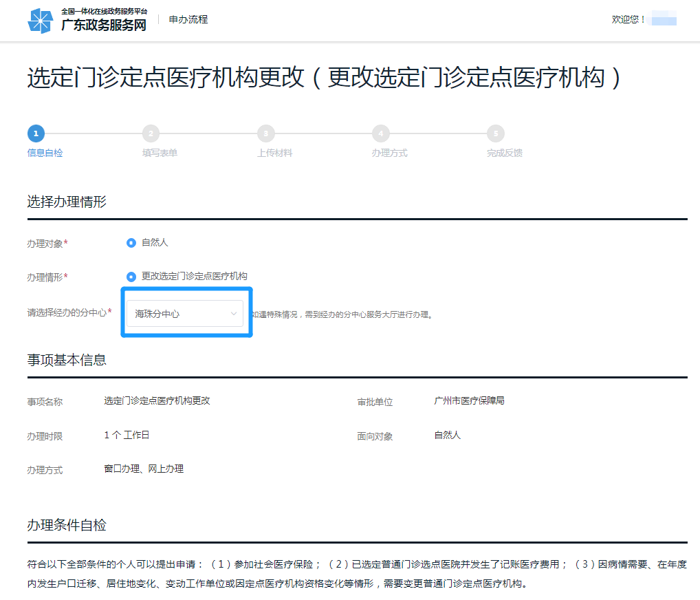This screenshot has height=600, width=700.
Task: Click the 广东政务服务网 site title
Action: click(x=104, y=25)
